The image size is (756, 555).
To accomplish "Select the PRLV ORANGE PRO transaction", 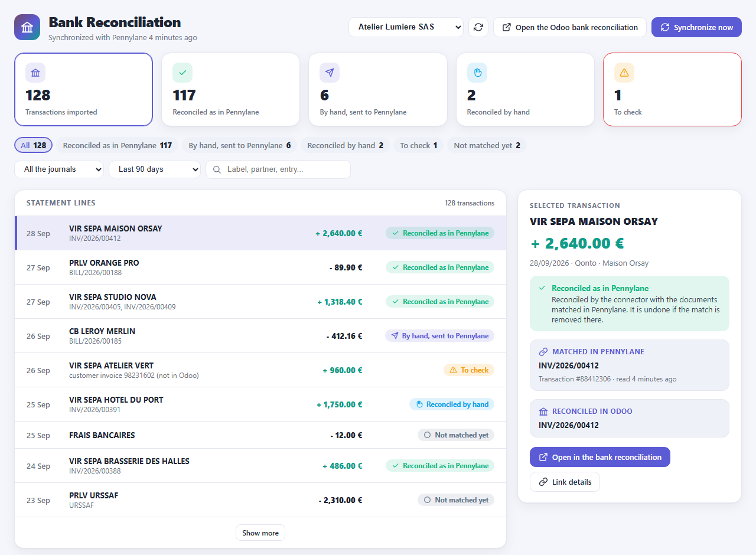I will 260,267.
